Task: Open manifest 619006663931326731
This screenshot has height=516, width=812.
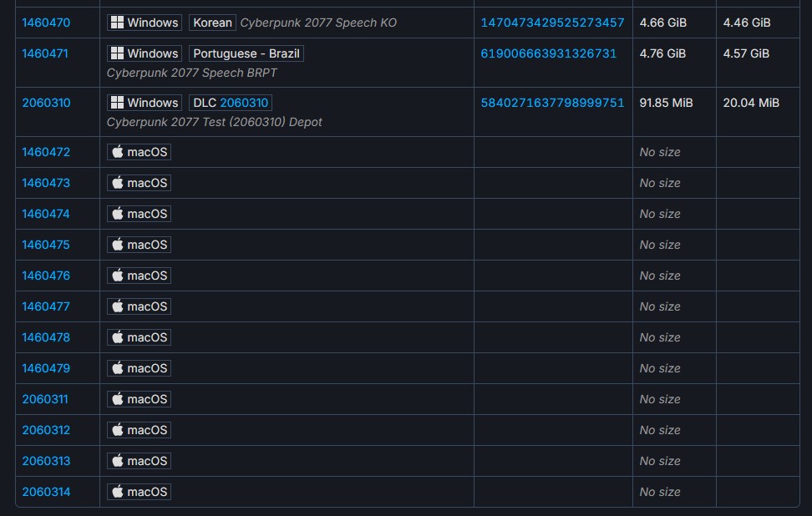Action: pyautogui.click(x=548, y=53)
